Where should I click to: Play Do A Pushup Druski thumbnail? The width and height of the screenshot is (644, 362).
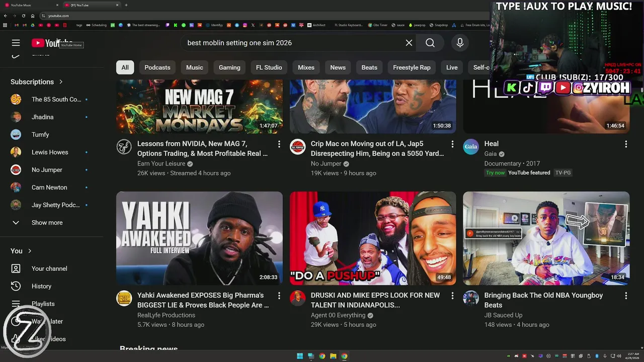(373, 238)
